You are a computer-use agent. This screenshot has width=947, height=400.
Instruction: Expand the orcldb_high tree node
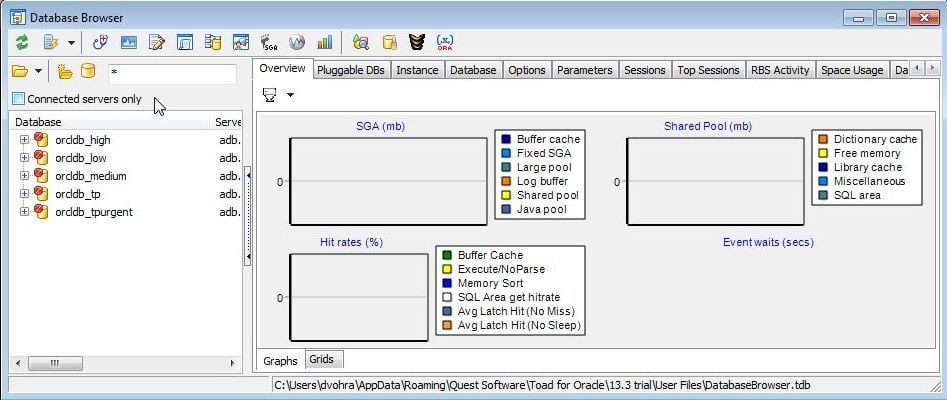[x=24, y=140]
